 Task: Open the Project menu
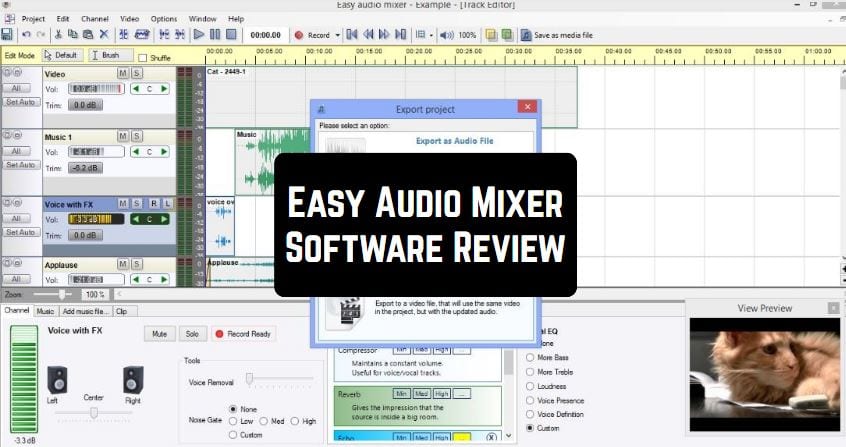[33, 19]
